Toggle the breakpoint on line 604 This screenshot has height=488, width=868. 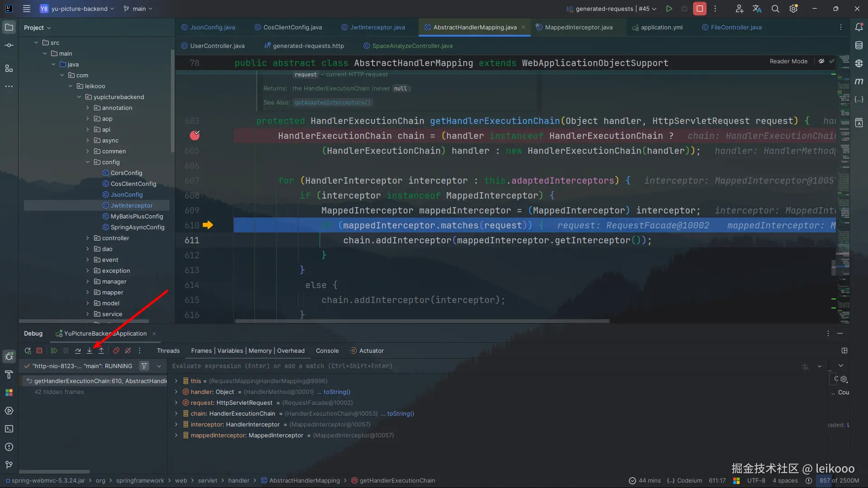point(195,135)
